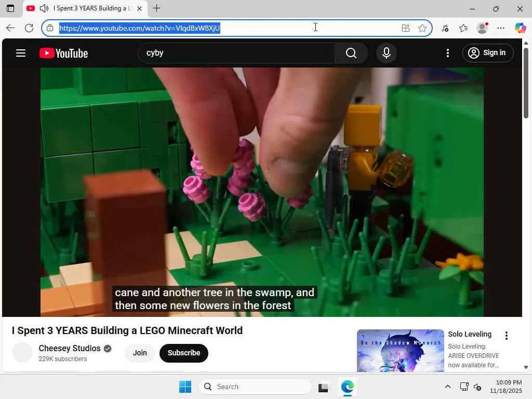Image resolution: width=532 pixels, height=399 pixels.
Task: Go to YouTube home via logo
Action: [63, 54]
